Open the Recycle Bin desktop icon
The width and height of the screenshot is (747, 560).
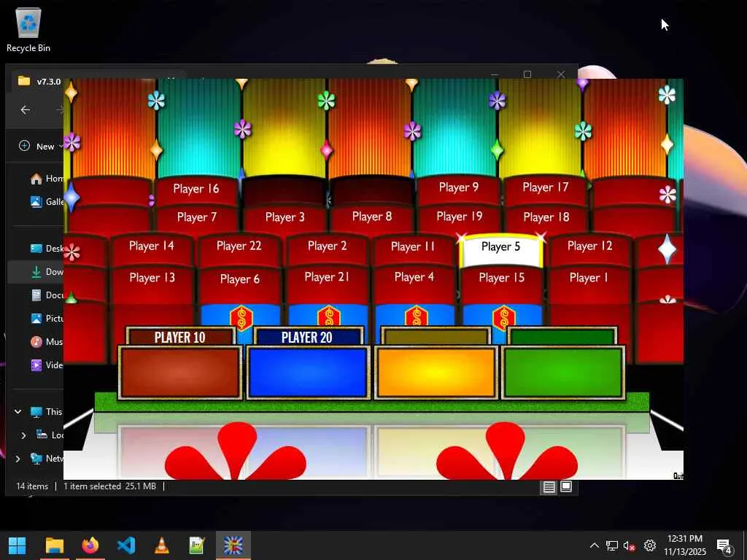coord(28,29)
